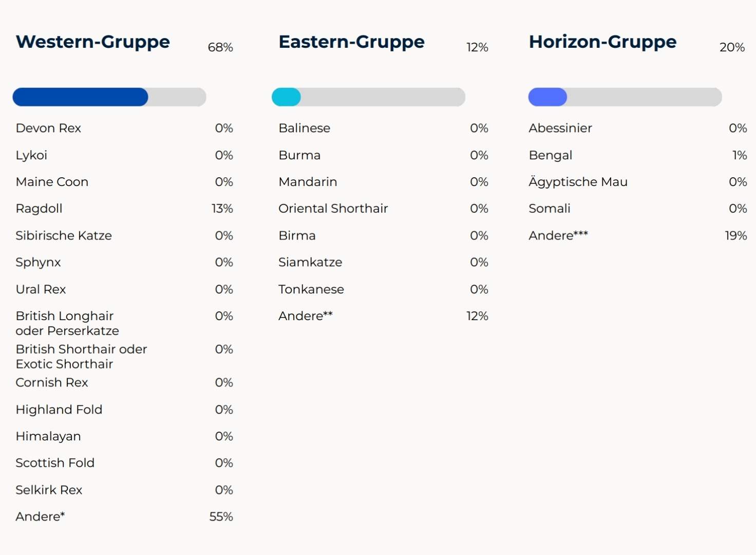Click the 20% Horizon-Gruppe total

(732, 47)
